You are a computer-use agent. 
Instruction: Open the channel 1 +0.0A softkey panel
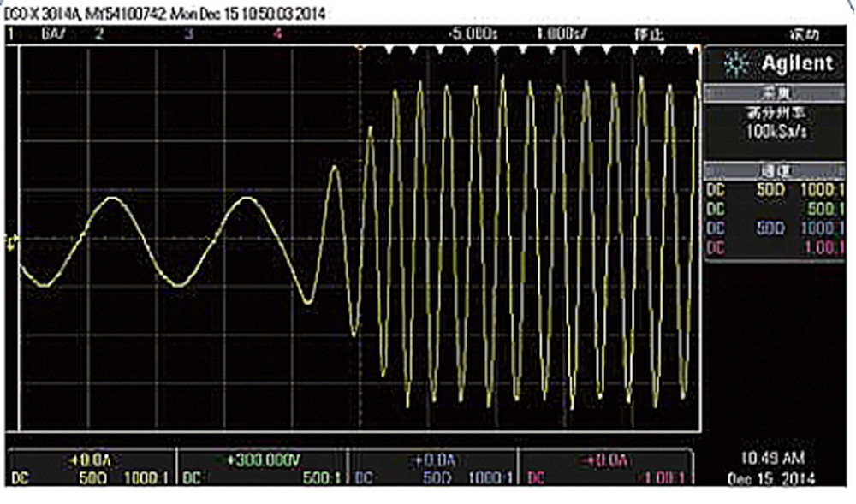tap(92, 469)
